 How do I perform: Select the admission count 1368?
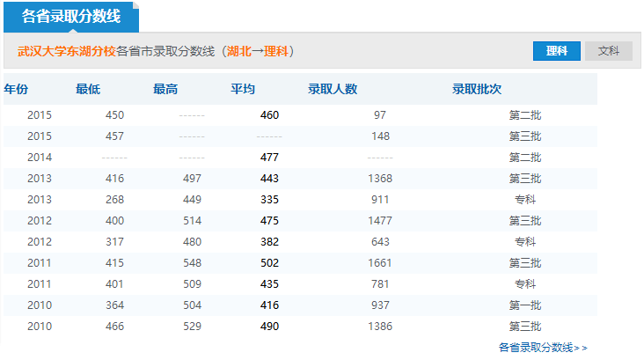pos(380,179)
